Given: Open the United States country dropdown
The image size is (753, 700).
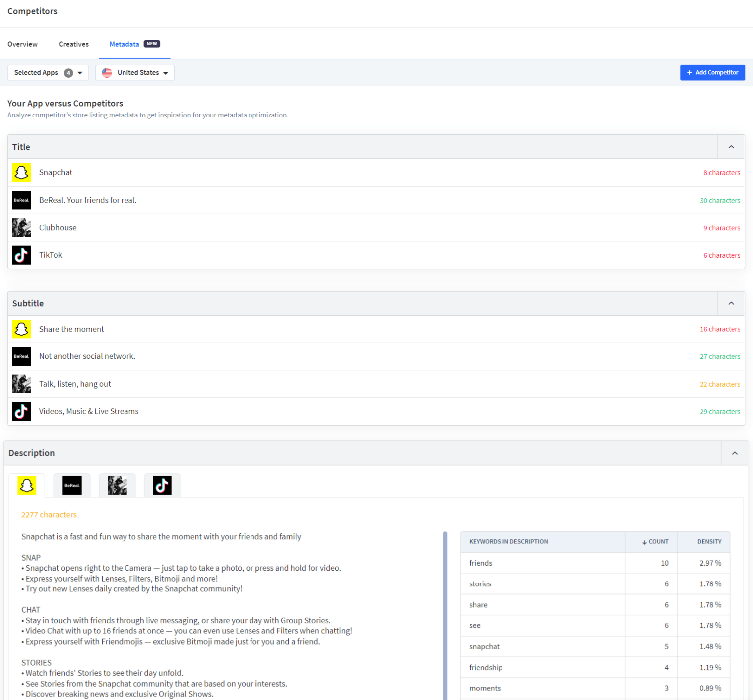Looking at the screenshot, I should [134, 72].
